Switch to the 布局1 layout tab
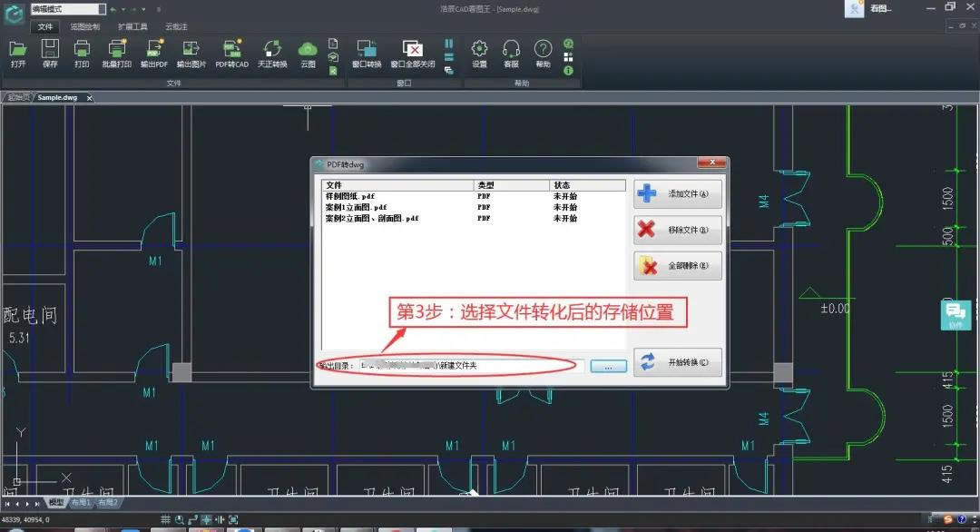Image resolution: width=980 pixels, height=532 pixels. (x=81, y=502)
